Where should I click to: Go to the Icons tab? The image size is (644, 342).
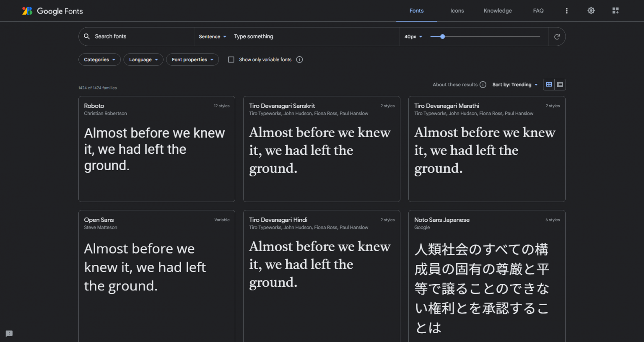point(457,11)
